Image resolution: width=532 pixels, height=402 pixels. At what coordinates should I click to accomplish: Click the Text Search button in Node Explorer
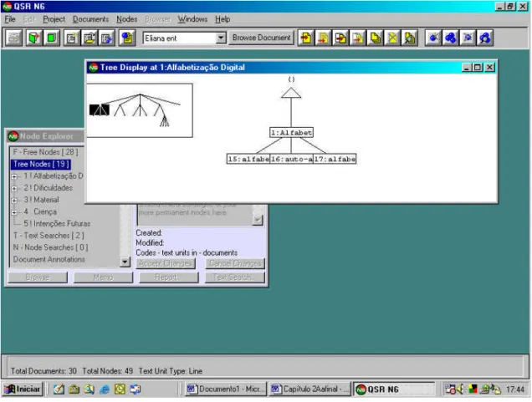[x=234, y=277]
